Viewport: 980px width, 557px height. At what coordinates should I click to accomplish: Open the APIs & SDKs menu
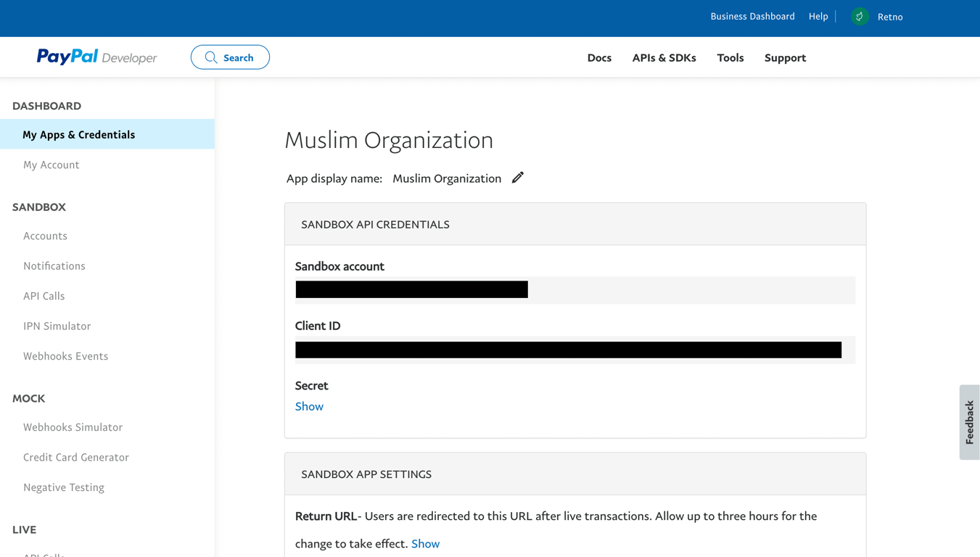[664, 57]
